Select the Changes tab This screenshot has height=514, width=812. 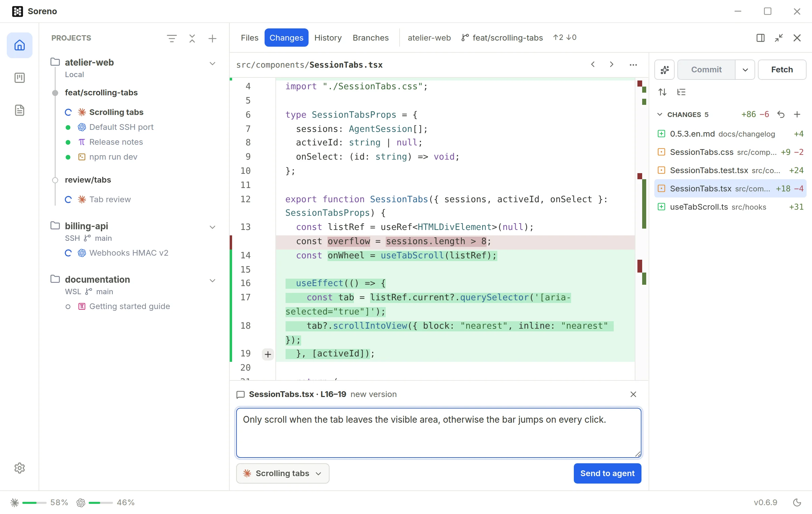[x=286, y=38]
